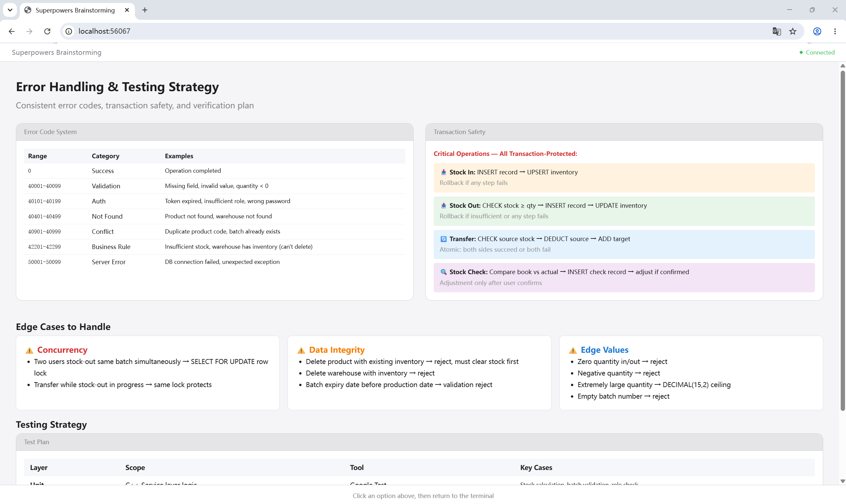This screenshot has height=504, width=846.
Task: Click the Stock In box icon
Action: click(443, 172)
